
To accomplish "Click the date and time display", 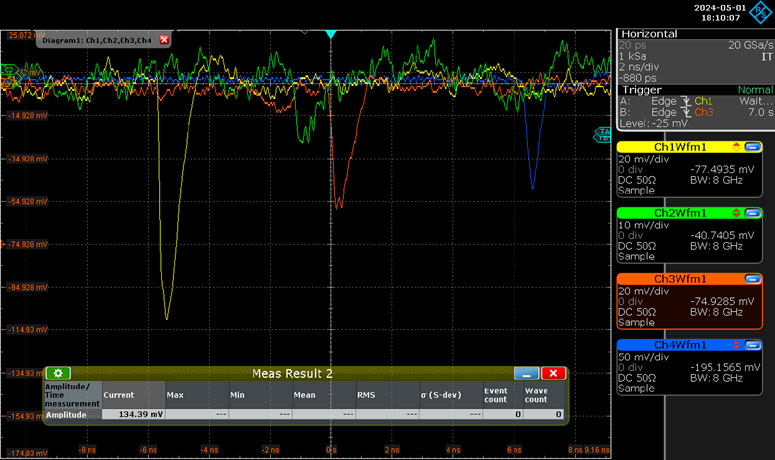I will pos(720,13).
